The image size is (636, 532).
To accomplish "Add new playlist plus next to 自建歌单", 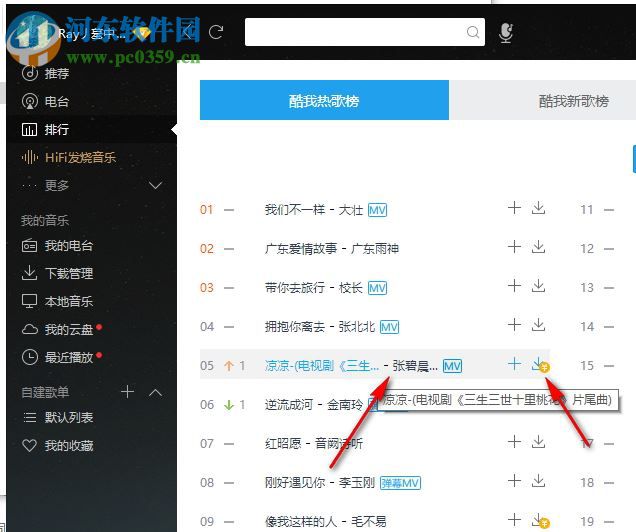I will click(x=127, y=392).
